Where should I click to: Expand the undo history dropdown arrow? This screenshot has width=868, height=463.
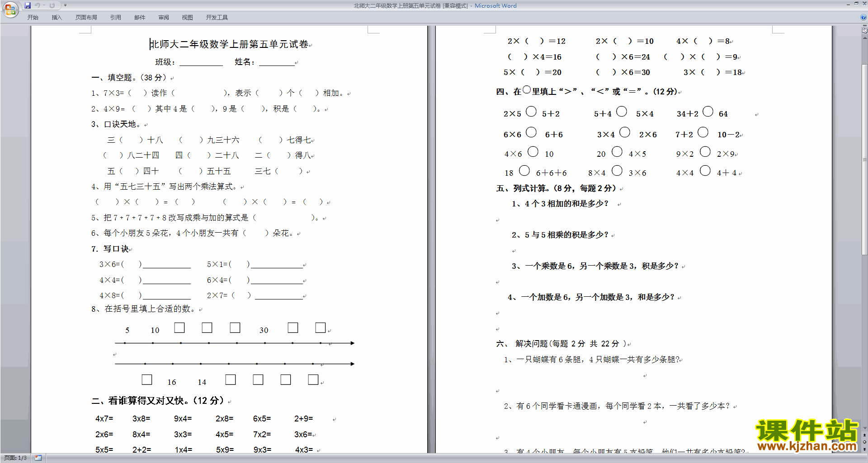[x=44, y=5]
